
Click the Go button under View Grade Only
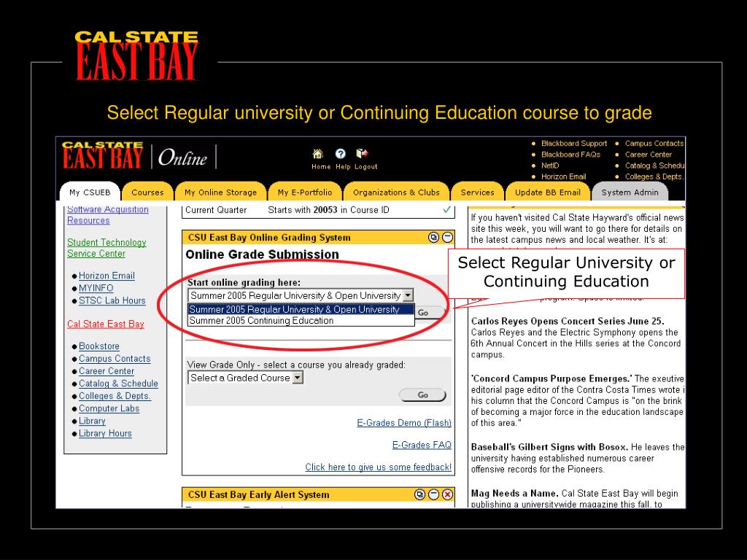click(422, 394)
